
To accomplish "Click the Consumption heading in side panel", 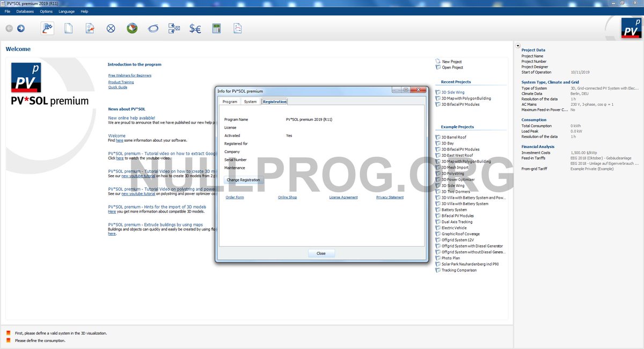I will click(x=534, y=120).
